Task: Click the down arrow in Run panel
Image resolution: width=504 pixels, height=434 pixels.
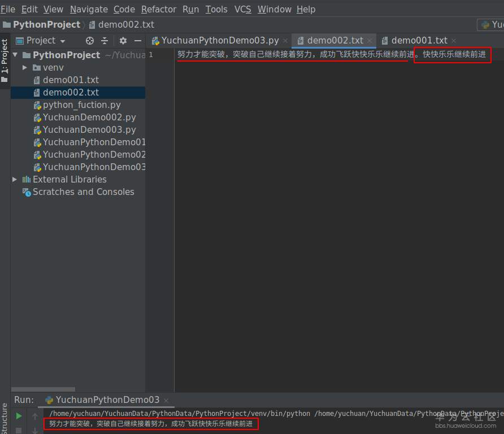Action: pos(35,430)
